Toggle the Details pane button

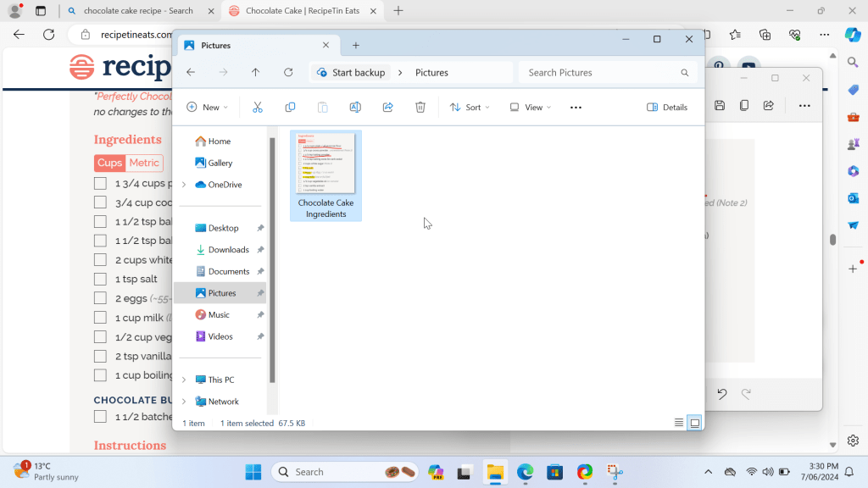click(x=667, y=108)
